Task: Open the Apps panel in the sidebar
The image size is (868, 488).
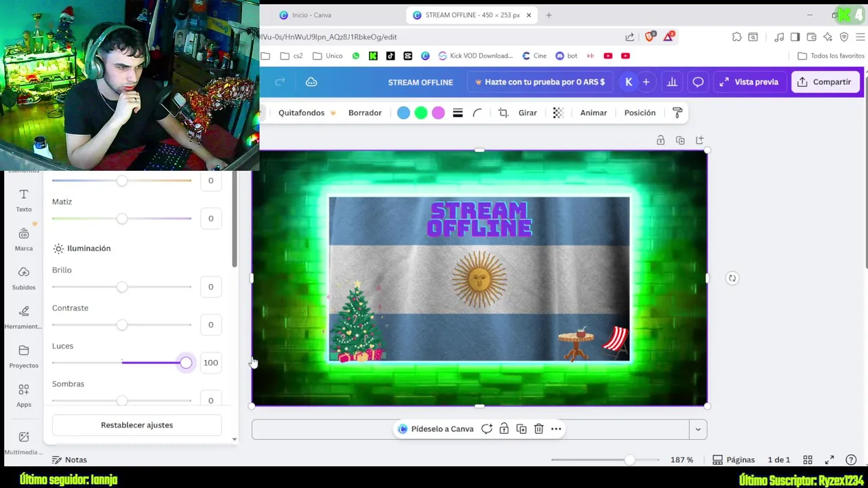Action: pyautogui.click(x=24, y=395)
